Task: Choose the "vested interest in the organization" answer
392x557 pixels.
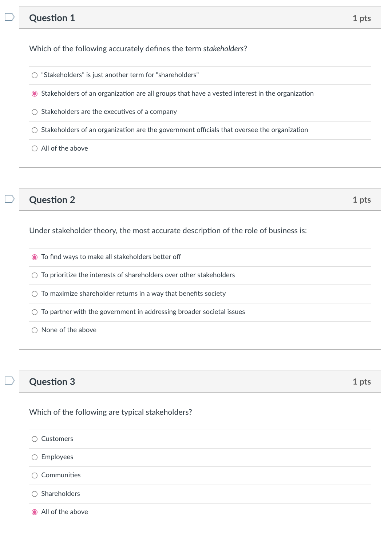Action: [x=34, y=94]
